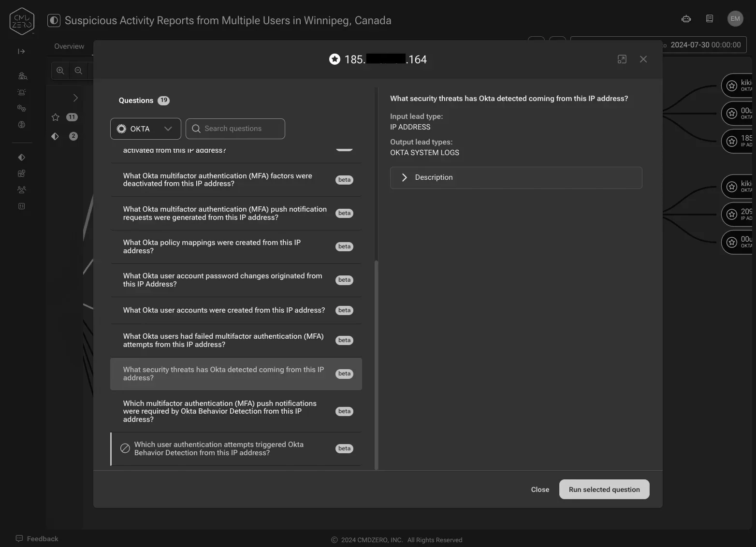Open the grid plus sidebar icon
Image resolution: width=756 pixels, height=547 pixels.
click(x=21, y=173)
